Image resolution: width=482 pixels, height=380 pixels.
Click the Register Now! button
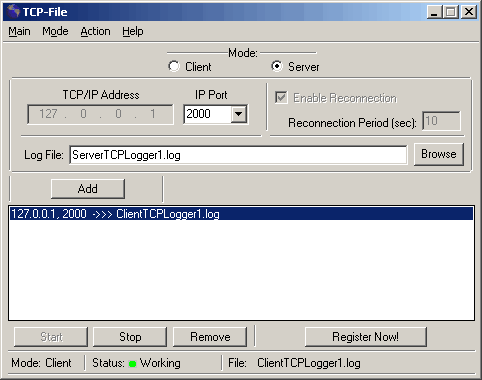(x=366, y=337)
